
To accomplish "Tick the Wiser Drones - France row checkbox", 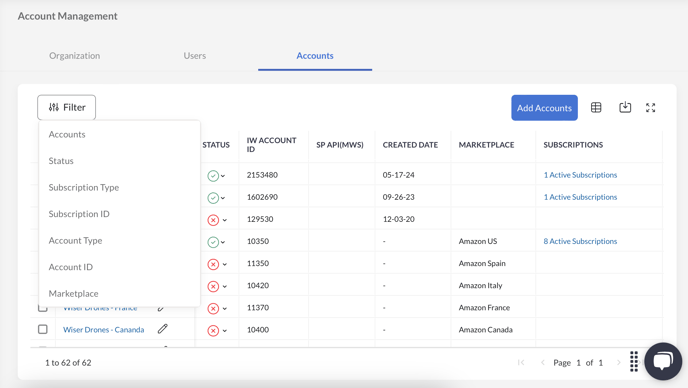I will pos(43,309).
